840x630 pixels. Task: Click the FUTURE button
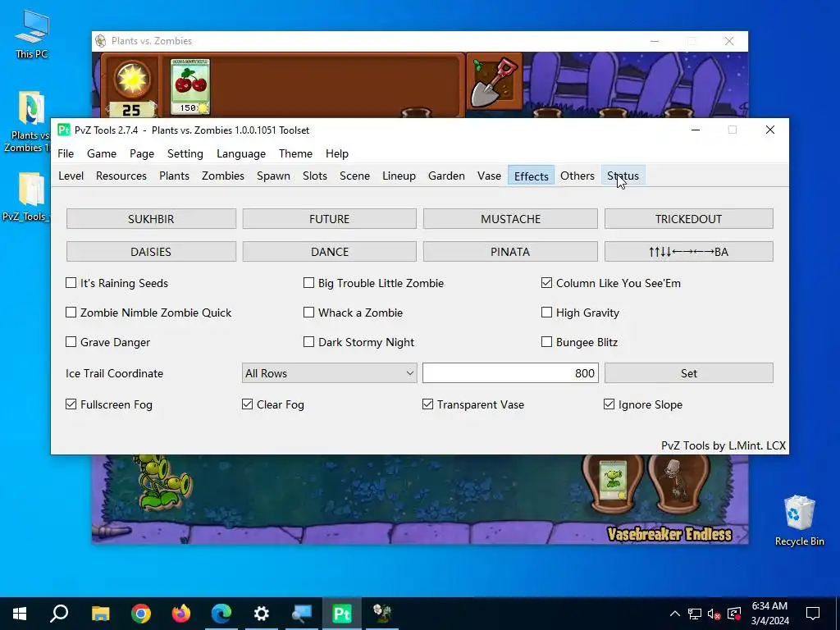tap(329, 219)
